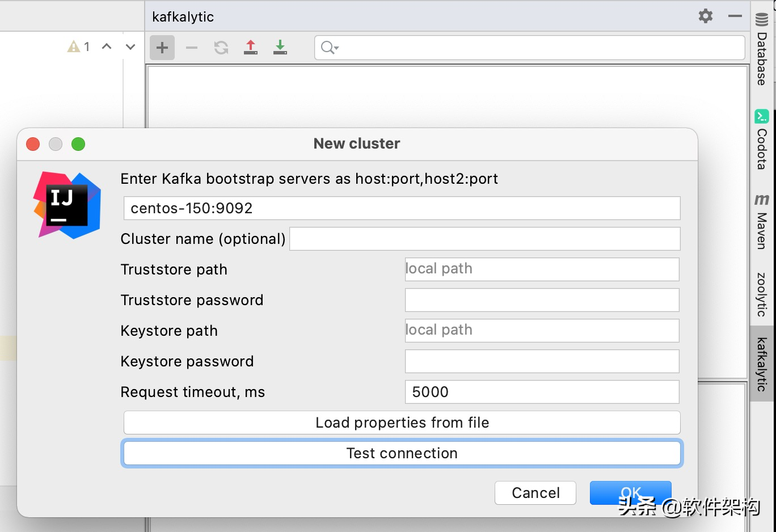Click the Keystore password field
Viewport: 776px width, 532px height.
coord(542,361)
